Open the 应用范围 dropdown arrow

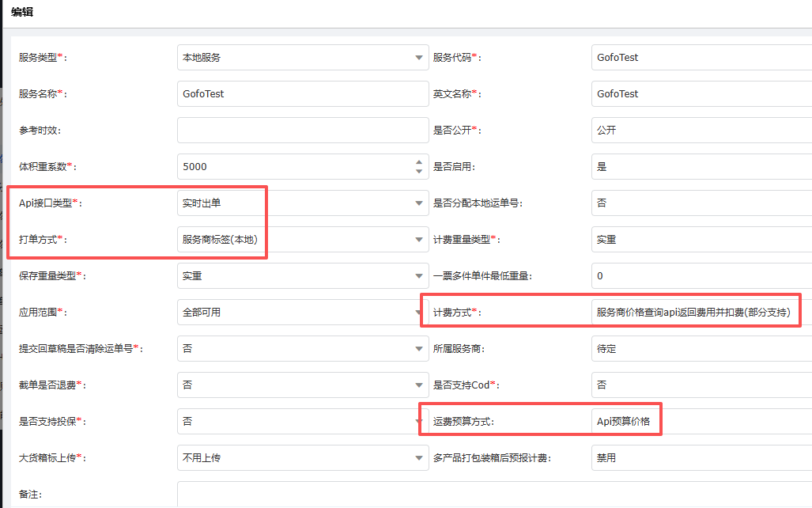(x=418, y=313)
